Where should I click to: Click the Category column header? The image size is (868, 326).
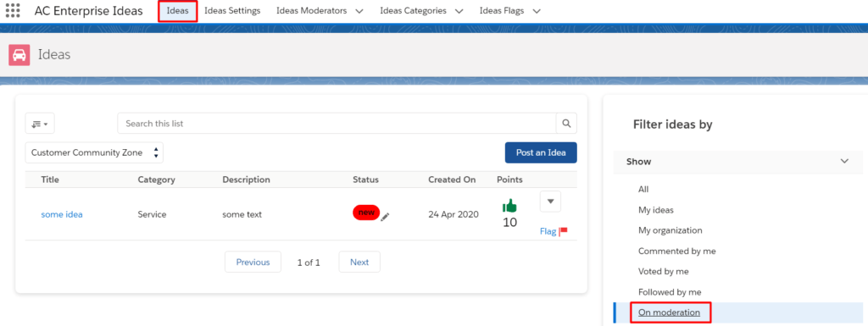[156, 180]
